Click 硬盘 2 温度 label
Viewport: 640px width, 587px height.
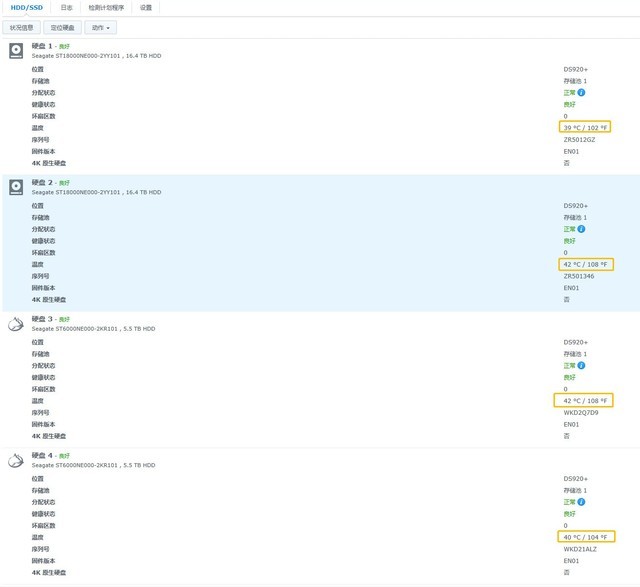(38, 265)
